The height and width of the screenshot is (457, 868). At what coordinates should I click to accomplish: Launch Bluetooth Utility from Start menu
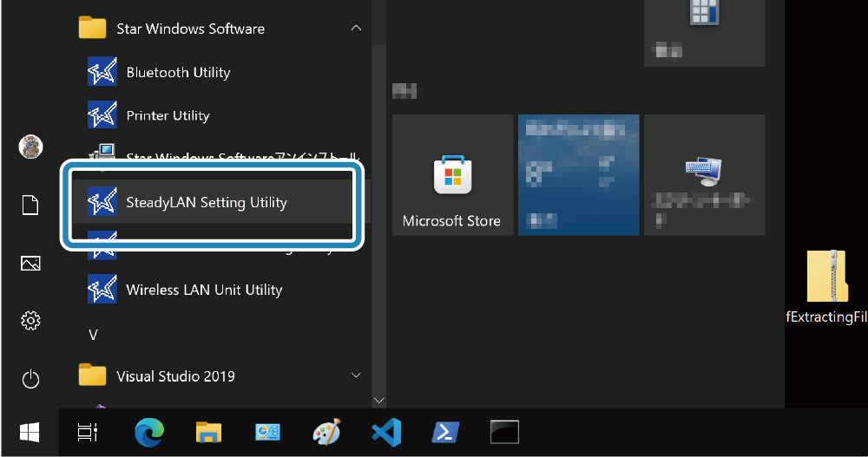coord(178,73)
